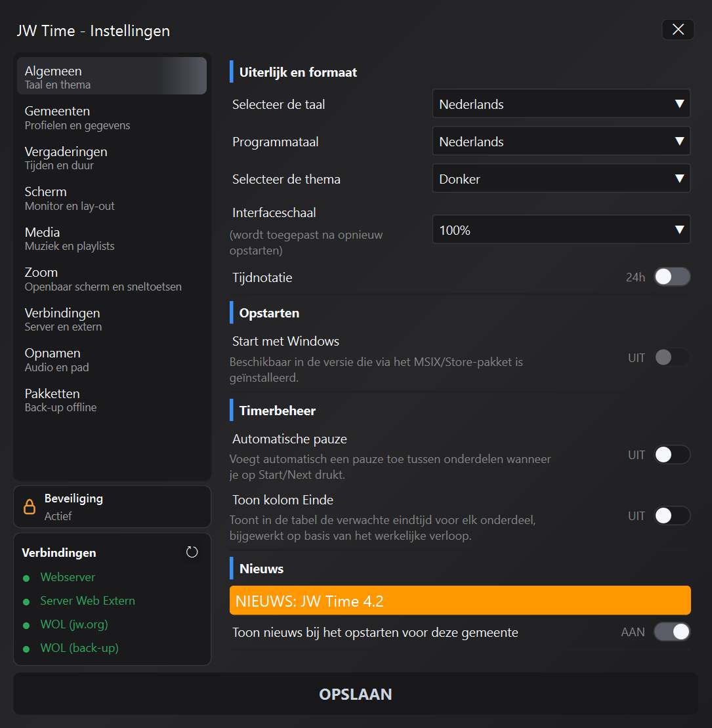
Task: Click the green dot next to WOL (jw.org)
Action: pyautogui.click(x=26, y=626)
